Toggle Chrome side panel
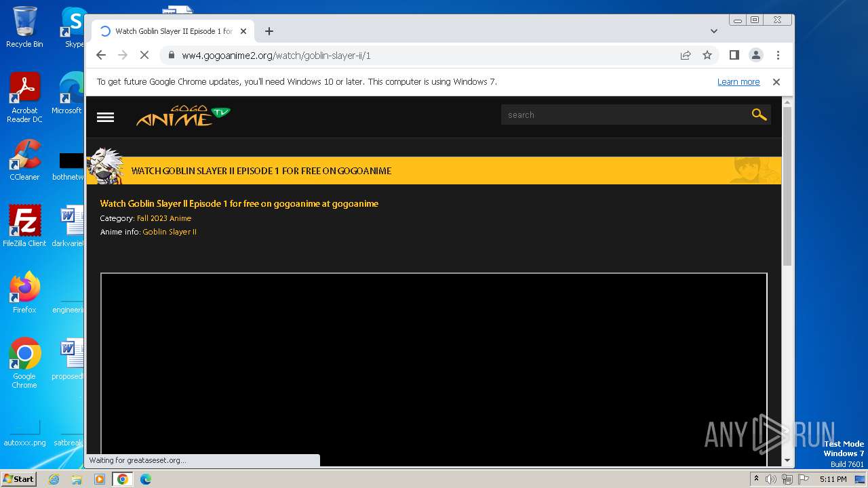This screenshot has height=488, width=868. [x=734, y=56]
